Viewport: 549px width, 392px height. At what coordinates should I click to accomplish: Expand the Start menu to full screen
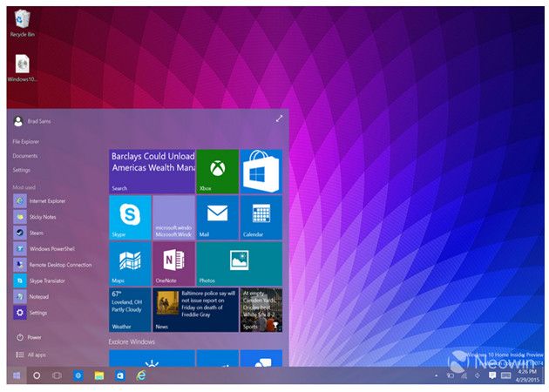pos(279,118)
